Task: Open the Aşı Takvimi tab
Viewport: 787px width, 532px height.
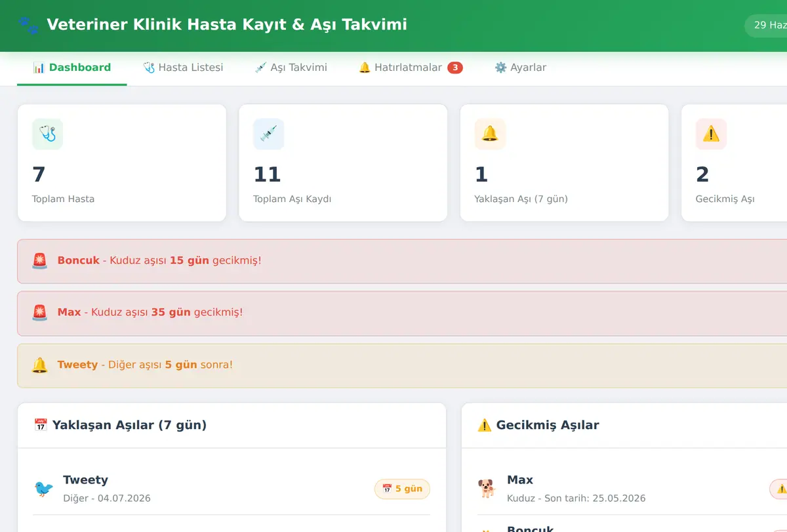Action: 291,68
